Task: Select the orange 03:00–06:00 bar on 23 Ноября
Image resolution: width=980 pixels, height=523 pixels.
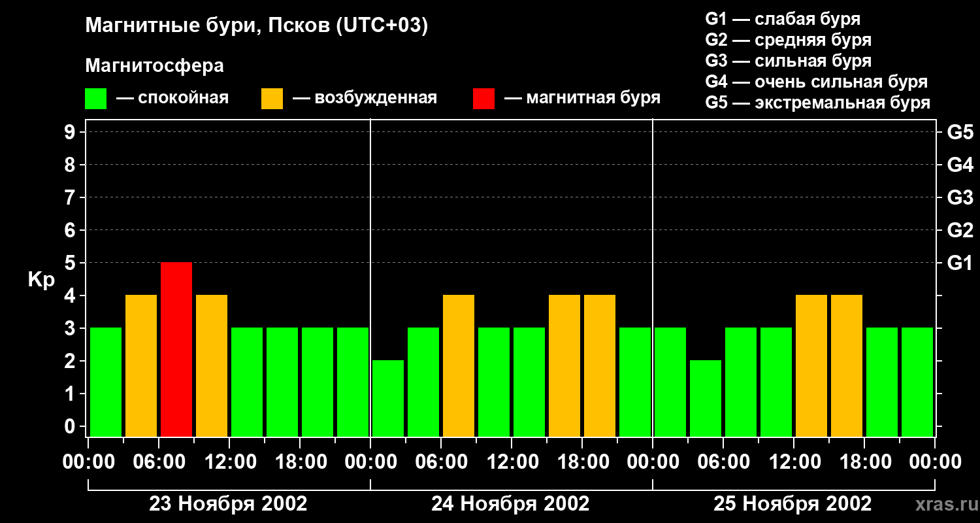Action: [x=141, y=365]
